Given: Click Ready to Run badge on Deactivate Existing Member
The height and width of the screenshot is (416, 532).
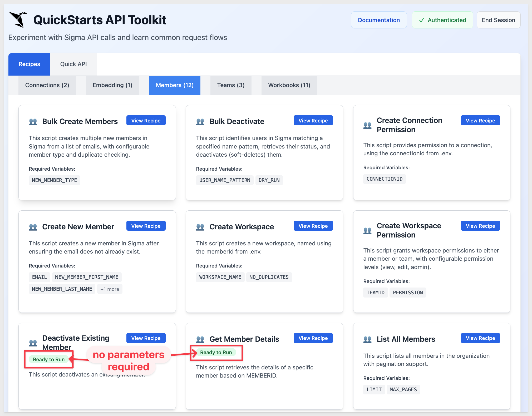Looking at the screenshot, I should (49, 359).
